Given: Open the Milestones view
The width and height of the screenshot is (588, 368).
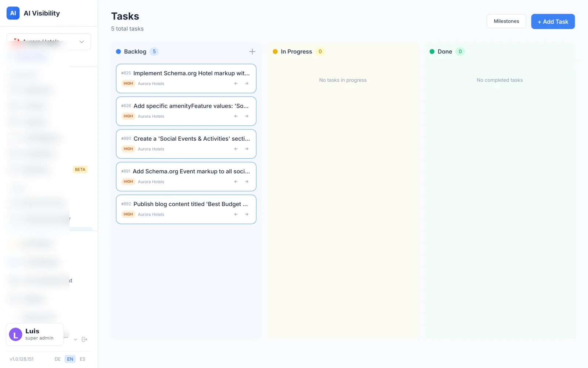Looking at the screenshot, I should tap(506, 21).
